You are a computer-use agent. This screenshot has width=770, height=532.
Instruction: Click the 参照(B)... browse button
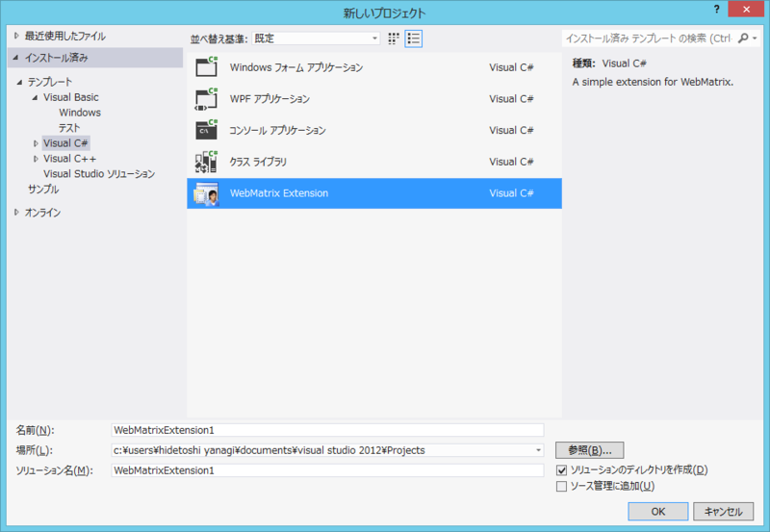589,450
